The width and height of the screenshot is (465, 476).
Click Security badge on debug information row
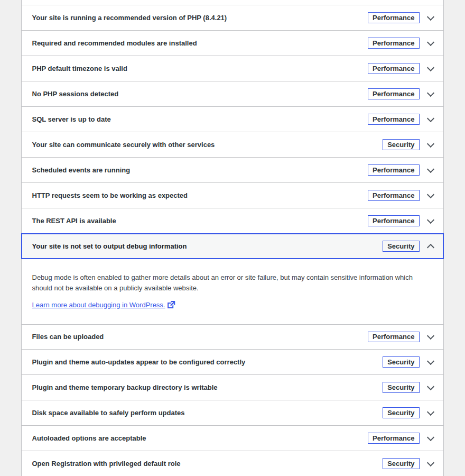(x=401, y=246)
